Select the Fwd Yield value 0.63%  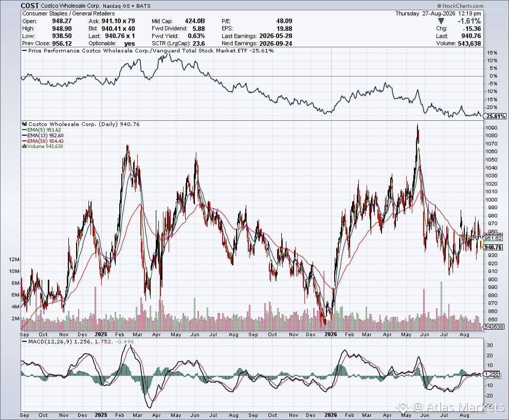point(196,36)
